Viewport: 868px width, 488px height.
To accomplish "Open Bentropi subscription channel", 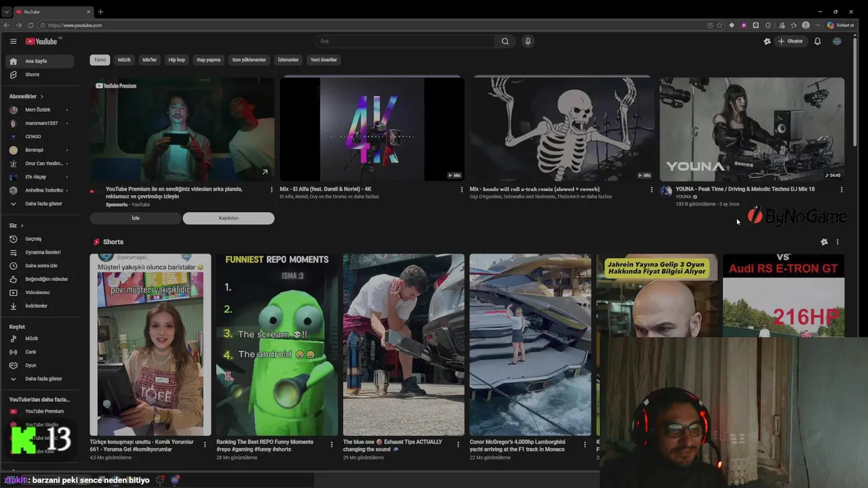I will 41,150.
